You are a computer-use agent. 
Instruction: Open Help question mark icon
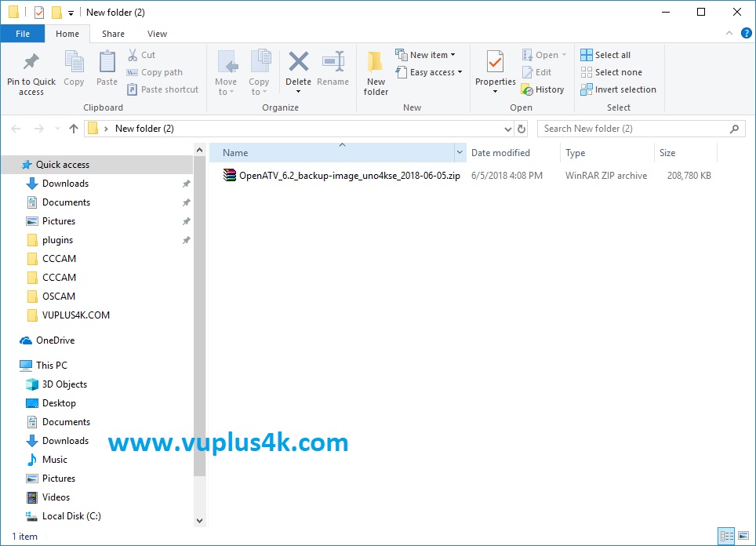tap(746, 33)
